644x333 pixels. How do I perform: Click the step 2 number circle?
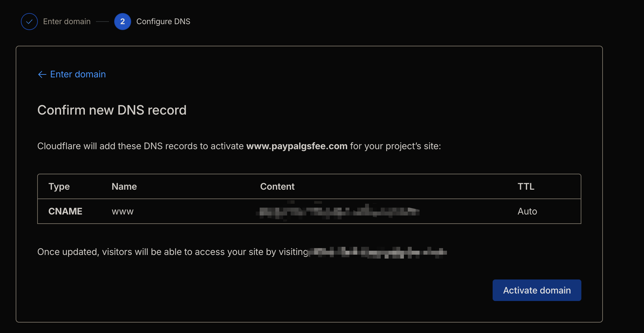point(123,22)
